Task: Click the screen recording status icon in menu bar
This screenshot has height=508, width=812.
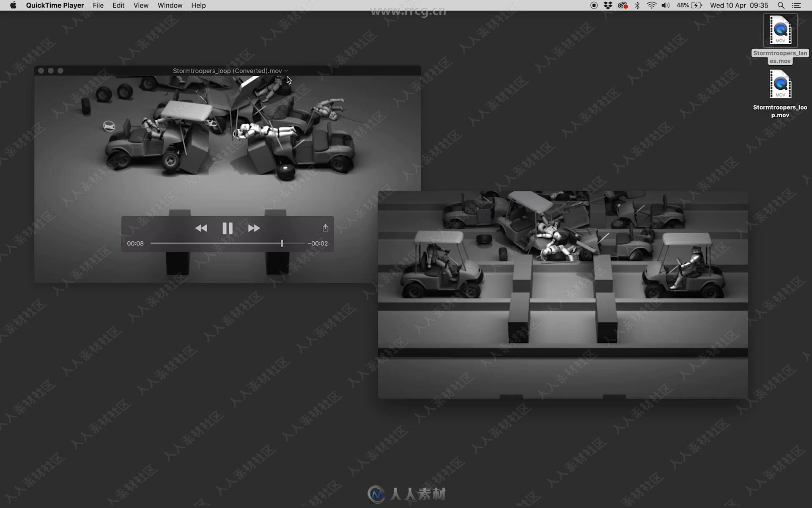Action: [x=594, y=6]
